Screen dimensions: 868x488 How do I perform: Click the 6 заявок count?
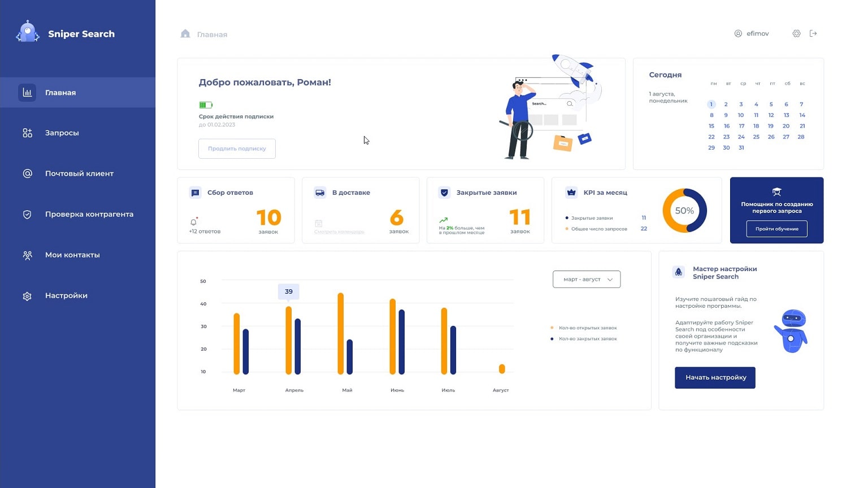(x=397, y=217)
